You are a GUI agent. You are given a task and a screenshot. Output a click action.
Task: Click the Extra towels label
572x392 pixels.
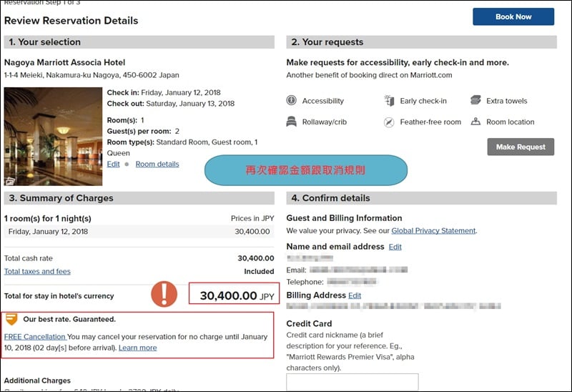click(507, 101)
